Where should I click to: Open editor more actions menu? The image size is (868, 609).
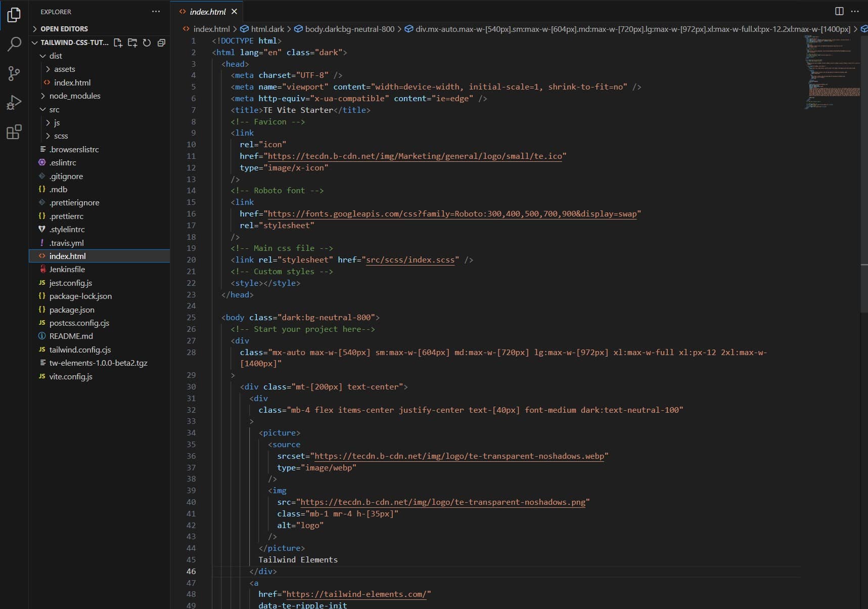(855, 11)
